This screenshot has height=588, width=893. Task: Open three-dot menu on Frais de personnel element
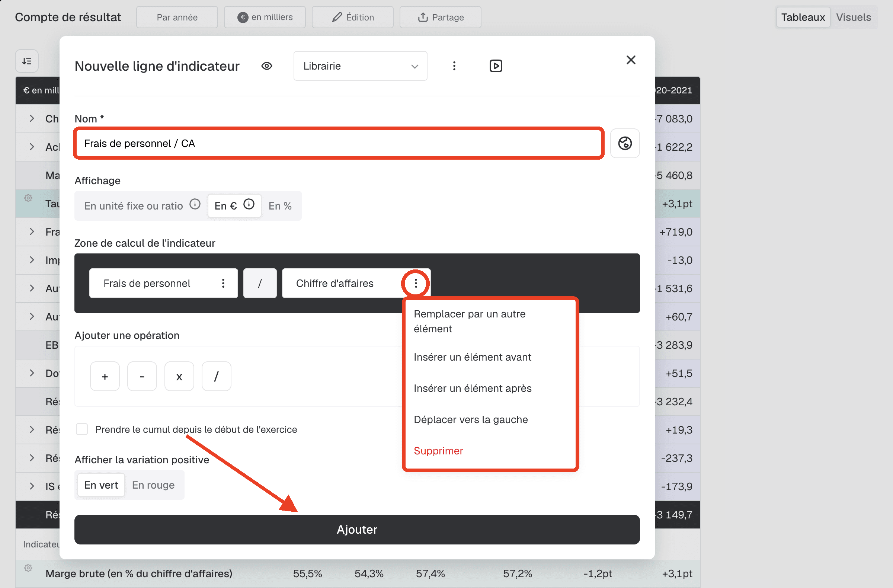223,283
